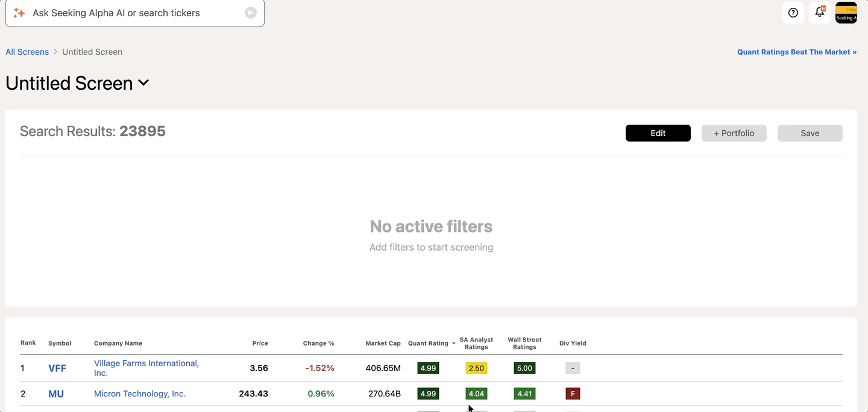868x412 pixels.
Task: Open Quant Ratings Beat The Market link
Action: click(796, 52)
